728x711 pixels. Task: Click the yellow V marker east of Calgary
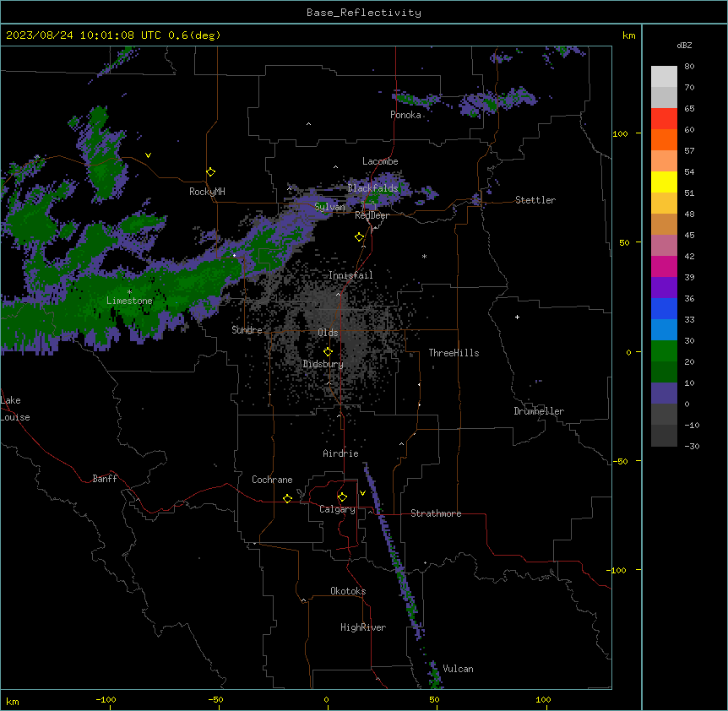[x=362, y=493]
